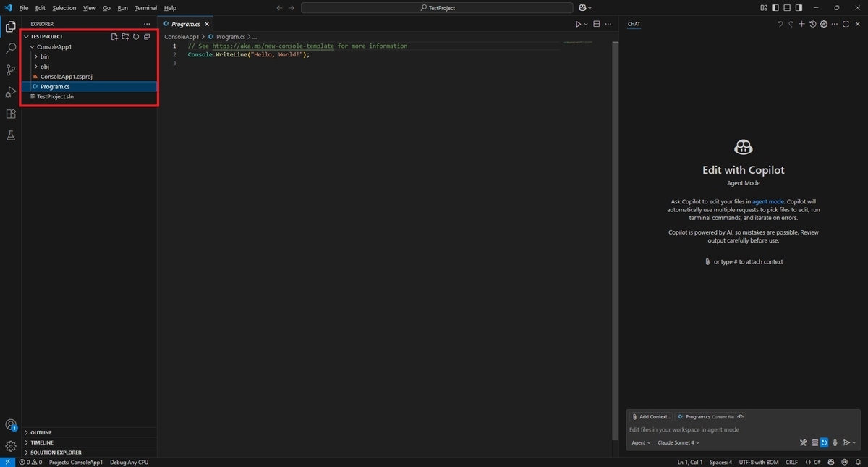Select the Program.cs editor tab
This screenshot has height=467, width=868.
186,24
